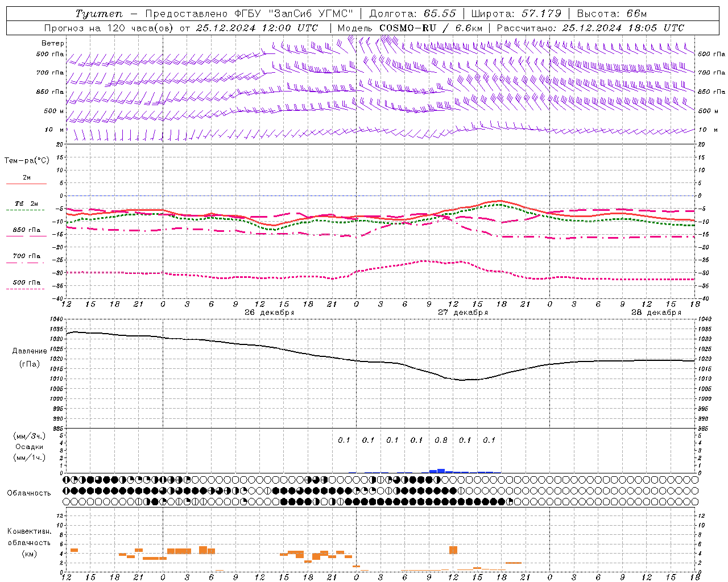The image size is (728, 582).
Task: Click the Конвективн. convective cloud label
Action: pos(30,531)
